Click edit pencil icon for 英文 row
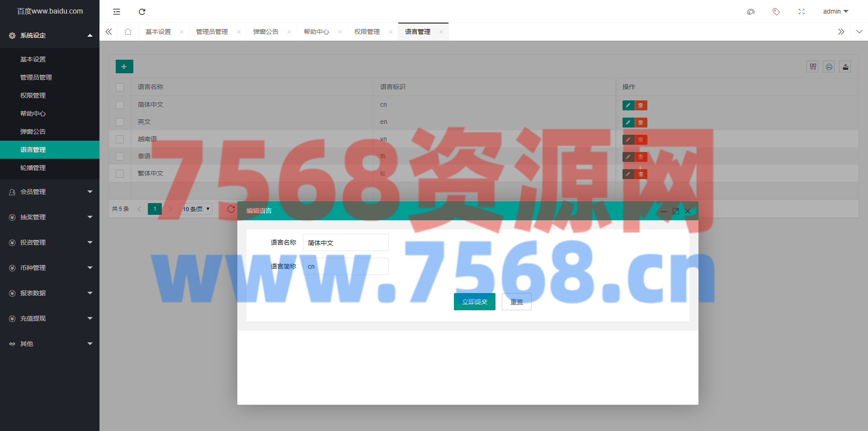Screen dimensions: 868x431 [628, 123]
